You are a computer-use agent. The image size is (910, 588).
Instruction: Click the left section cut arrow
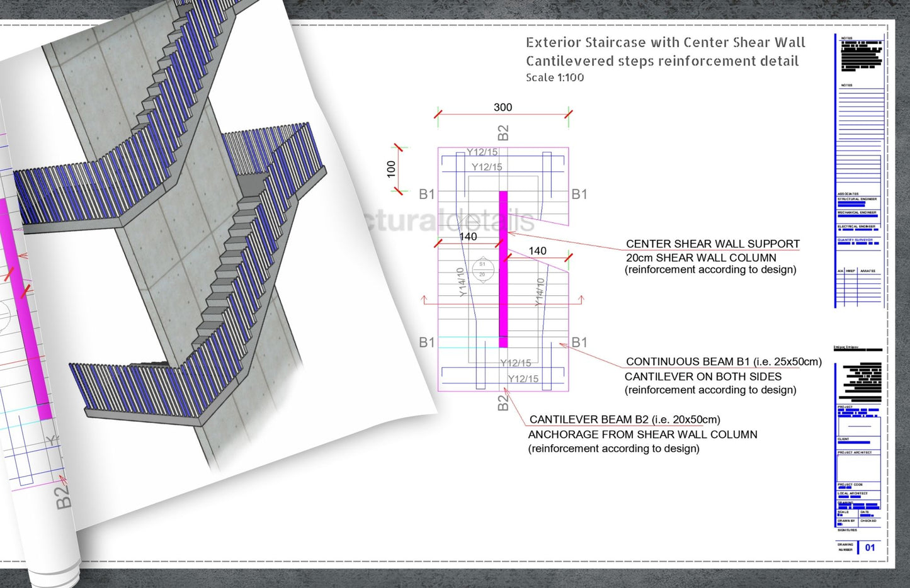coord(424,300)
